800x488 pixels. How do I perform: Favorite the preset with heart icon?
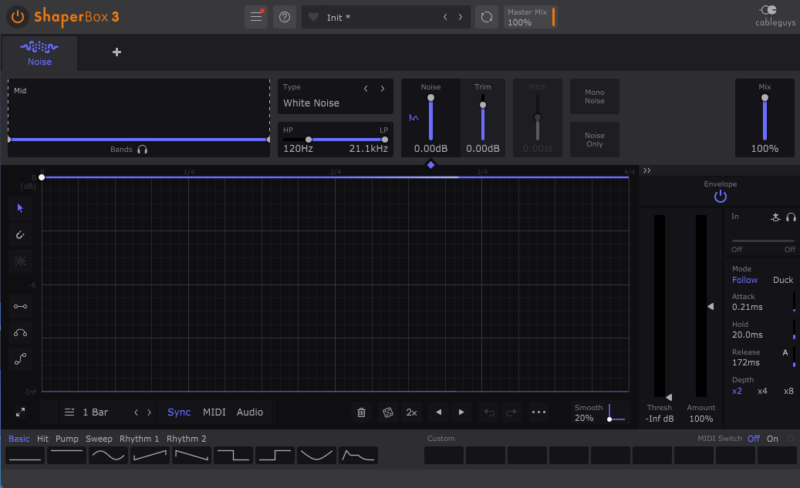[313, 17]
